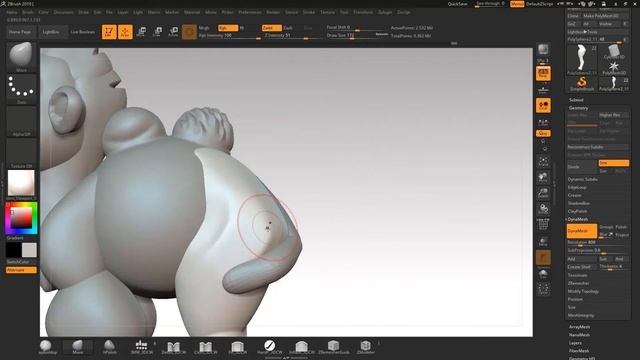640x360 pixels.
Task: Expand the EdgeLoop subsection
Action: pos(577,187)
